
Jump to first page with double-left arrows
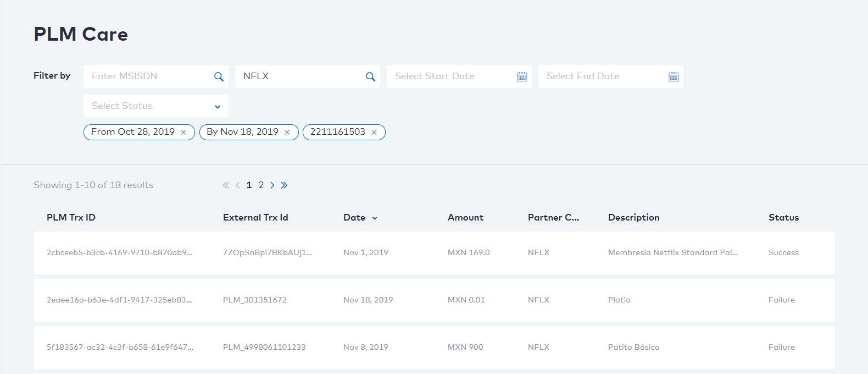[226, 185]
